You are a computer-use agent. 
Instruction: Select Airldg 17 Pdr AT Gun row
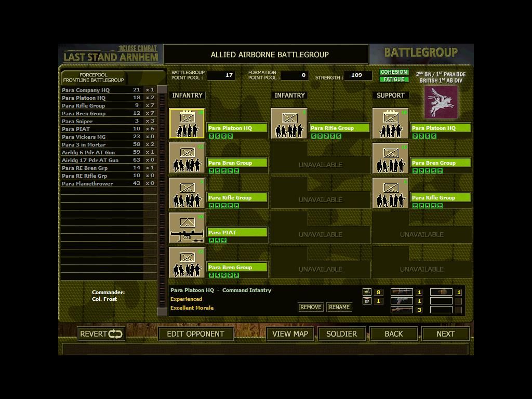click(x=109, y=160)
